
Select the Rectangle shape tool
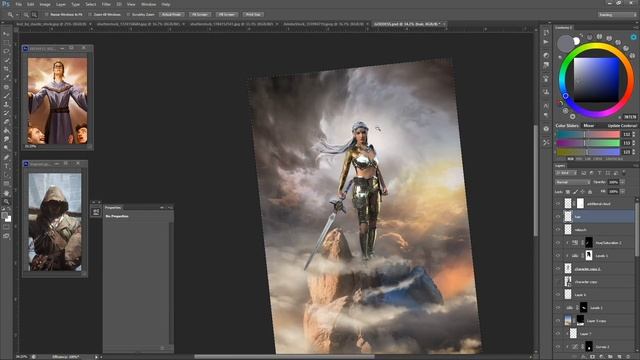click(6, 184)
